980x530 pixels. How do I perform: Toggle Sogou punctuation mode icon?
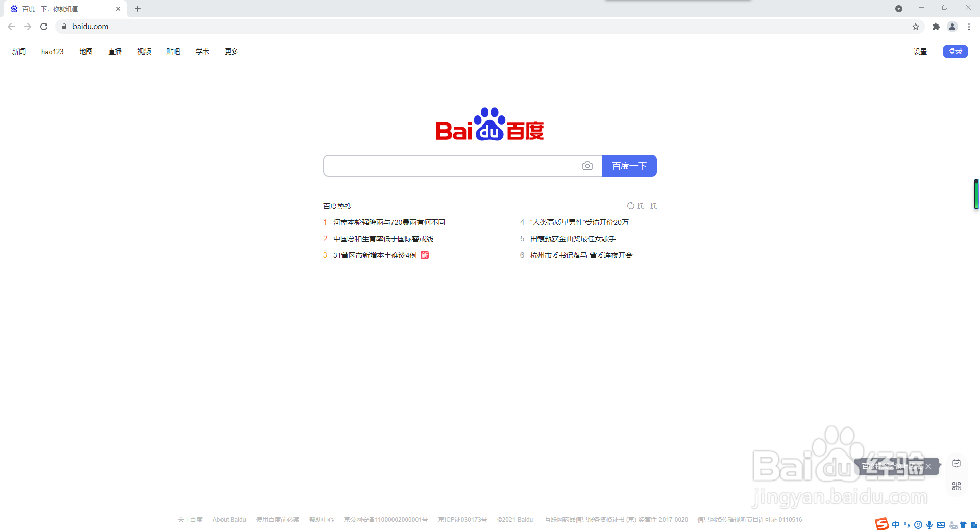(x=907, y=525)
